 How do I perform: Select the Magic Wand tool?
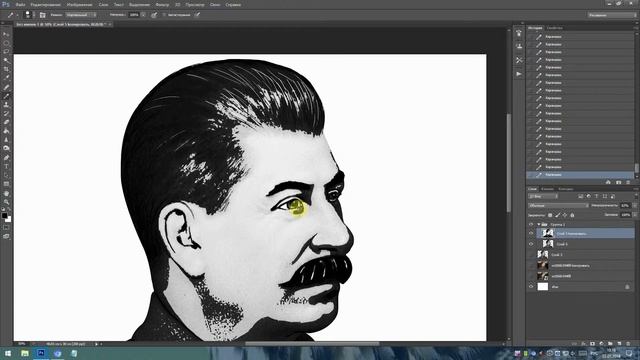[6, 60]
